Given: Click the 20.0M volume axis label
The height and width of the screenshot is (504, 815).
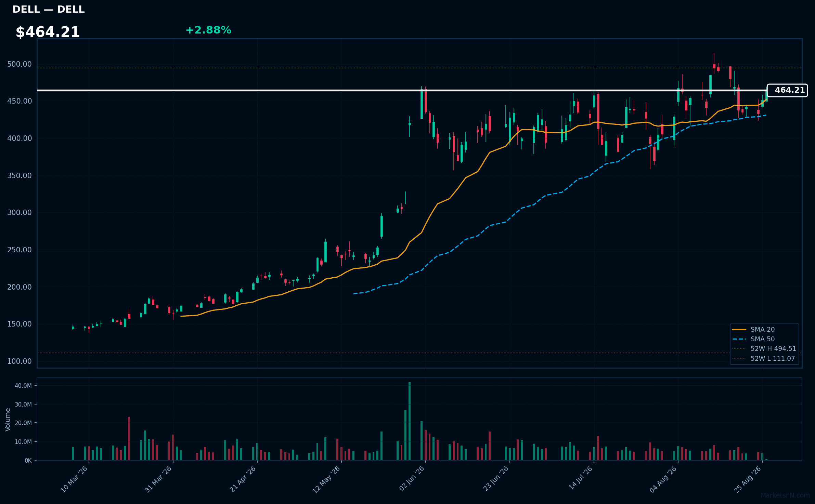Looking at the screenshot, I should point(23,423).
